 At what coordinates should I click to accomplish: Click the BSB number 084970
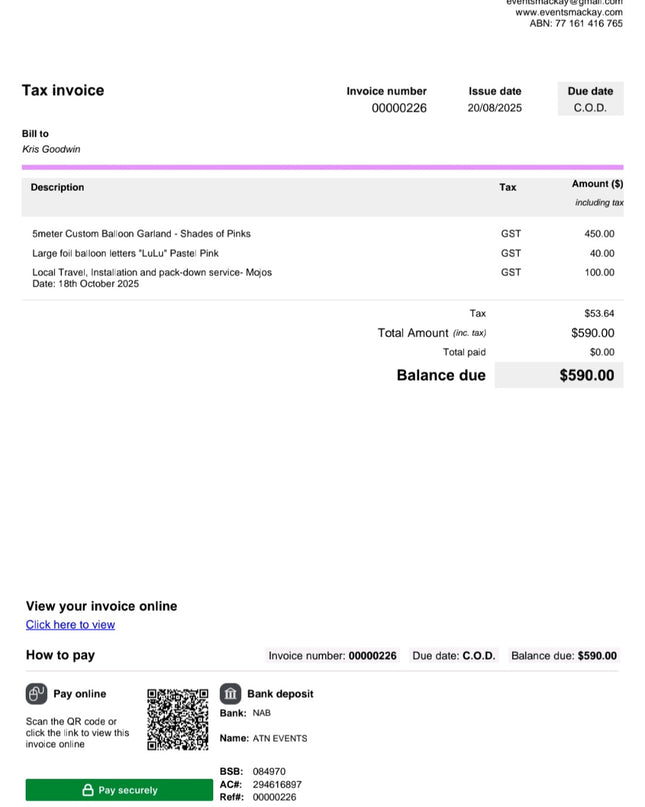pyautogui.click(x=269, y=771)
